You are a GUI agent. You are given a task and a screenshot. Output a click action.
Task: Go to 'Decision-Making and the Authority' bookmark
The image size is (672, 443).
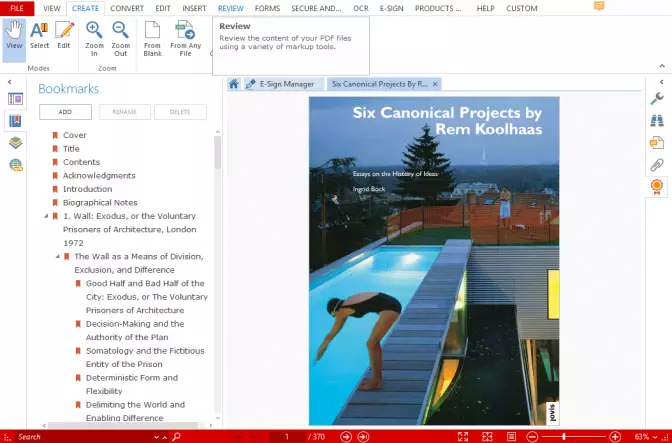[135, 330]
